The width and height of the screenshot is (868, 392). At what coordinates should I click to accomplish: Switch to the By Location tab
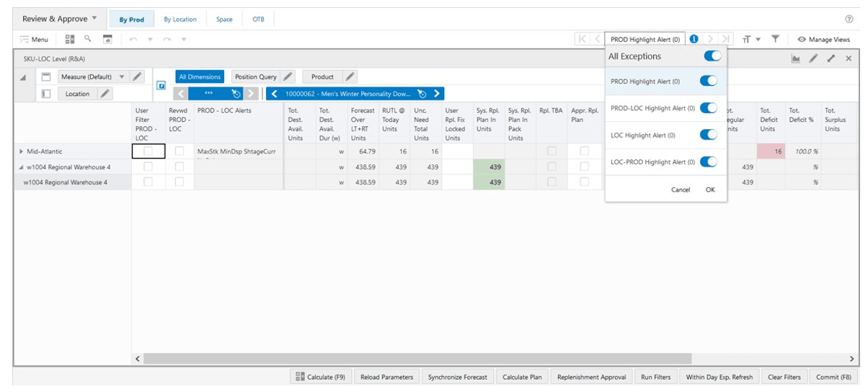pyautogui.click(x=180, y=19)
